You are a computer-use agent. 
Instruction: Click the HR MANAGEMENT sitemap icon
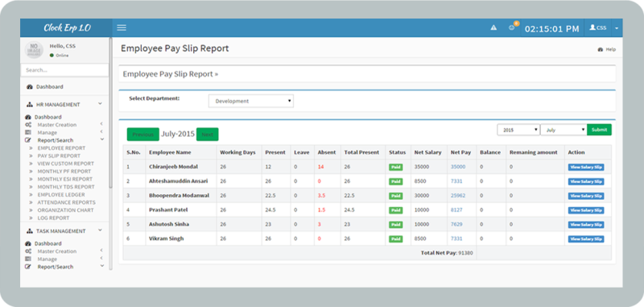pos(30,105)
